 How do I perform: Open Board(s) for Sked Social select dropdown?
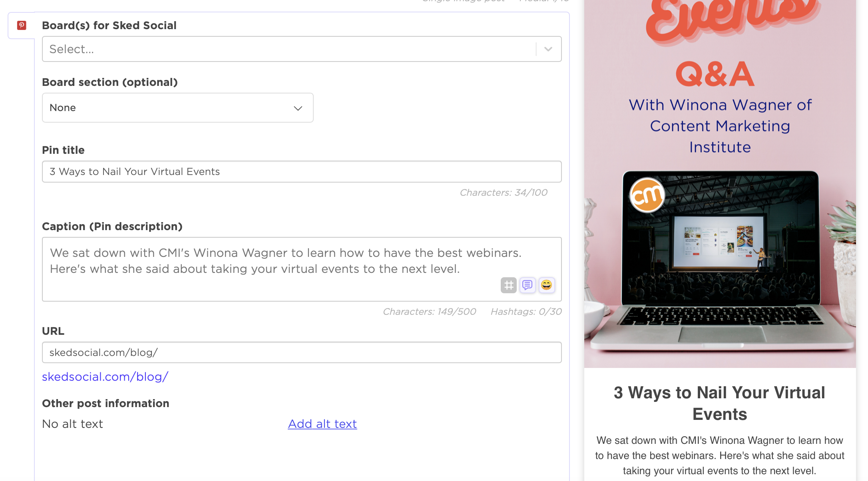pyautogui.click(x=302, y=49)
